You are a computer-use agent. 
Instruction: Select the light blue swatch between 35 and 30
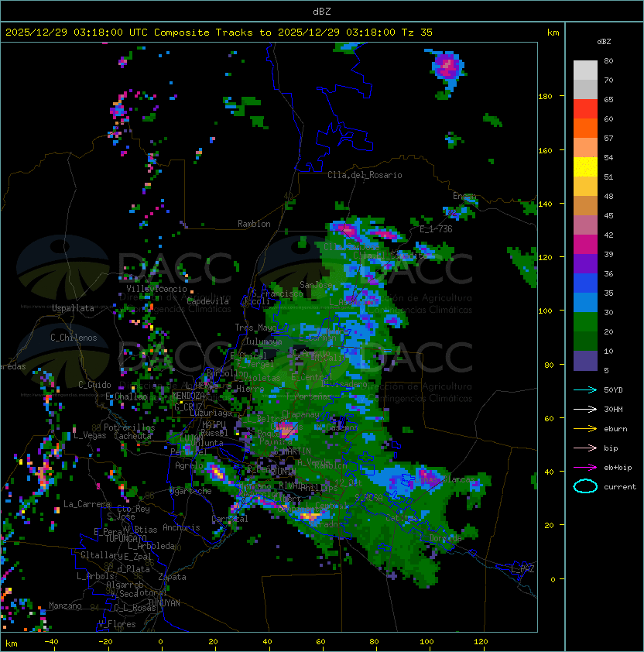coord(585,302)
